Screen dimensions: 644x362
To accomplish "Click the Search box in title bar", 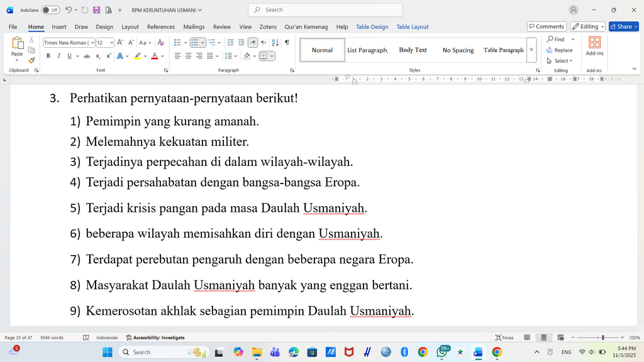I will click(x=325, y=10).
